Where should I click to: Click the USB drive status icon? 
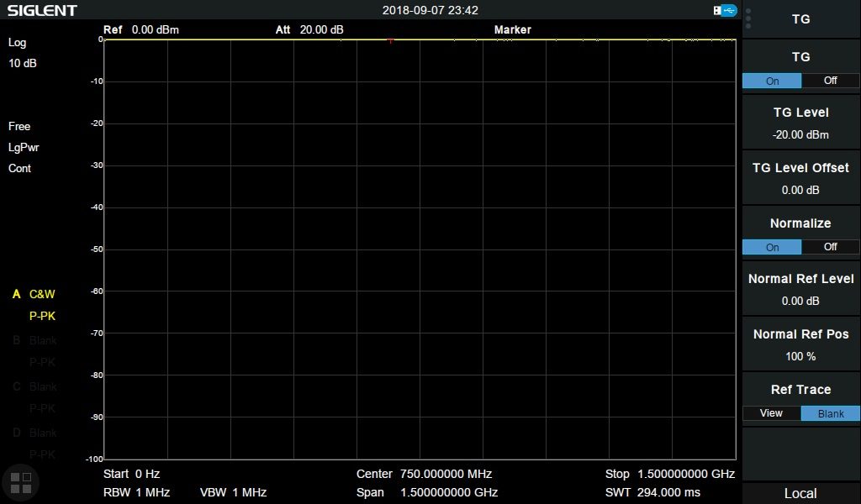coord(724,10)
